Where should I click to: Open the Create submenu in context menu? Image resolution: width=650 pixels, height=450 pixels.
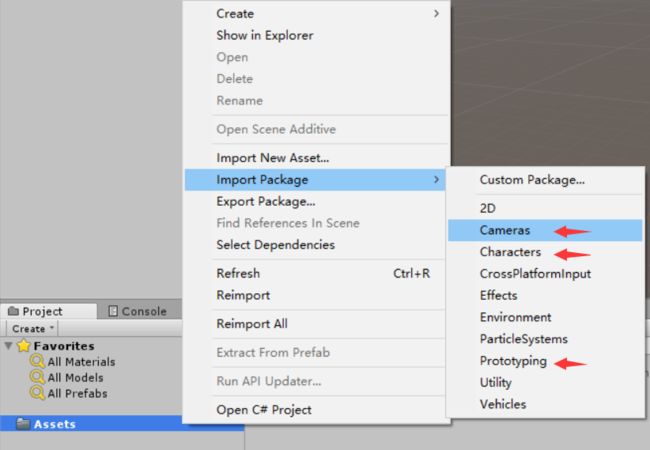[x=317, y=14]
